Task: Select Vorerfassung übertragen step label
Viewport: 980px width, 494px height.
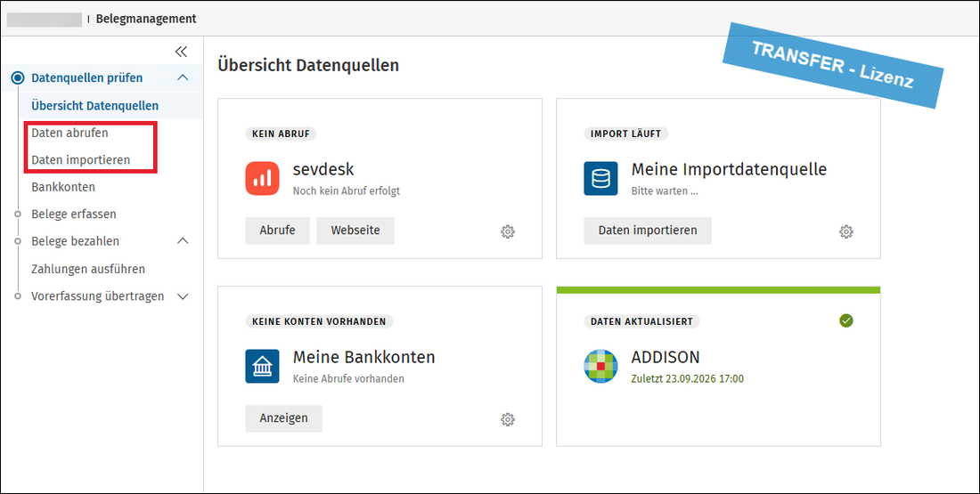Action: [x=97, y=296]
